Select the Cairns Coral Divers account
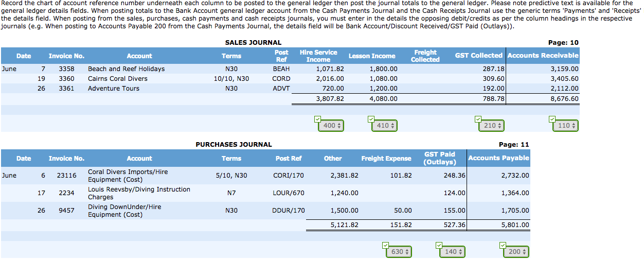644x259 pixels. point(118,79)
